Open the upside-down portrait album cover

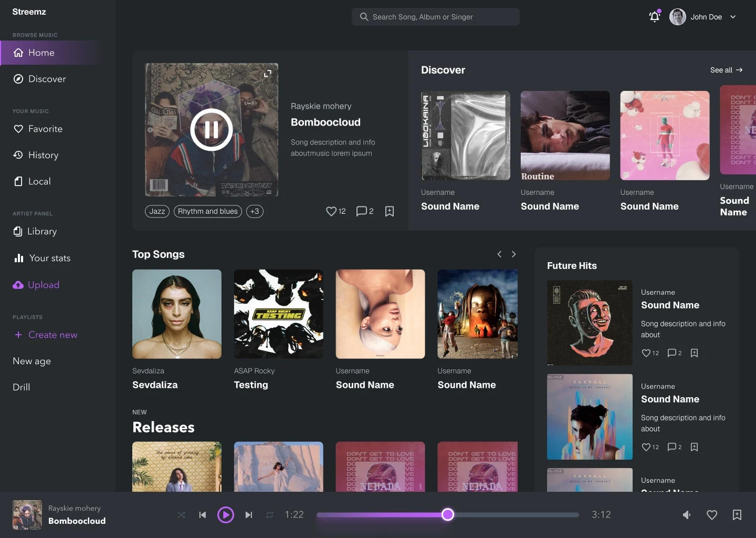pyautogui.click(x=381, y=314)
